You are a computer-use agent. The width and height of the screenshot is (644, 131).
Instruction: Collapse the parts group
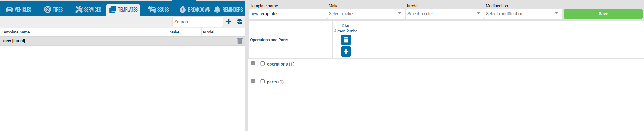[x=253, y=81]
